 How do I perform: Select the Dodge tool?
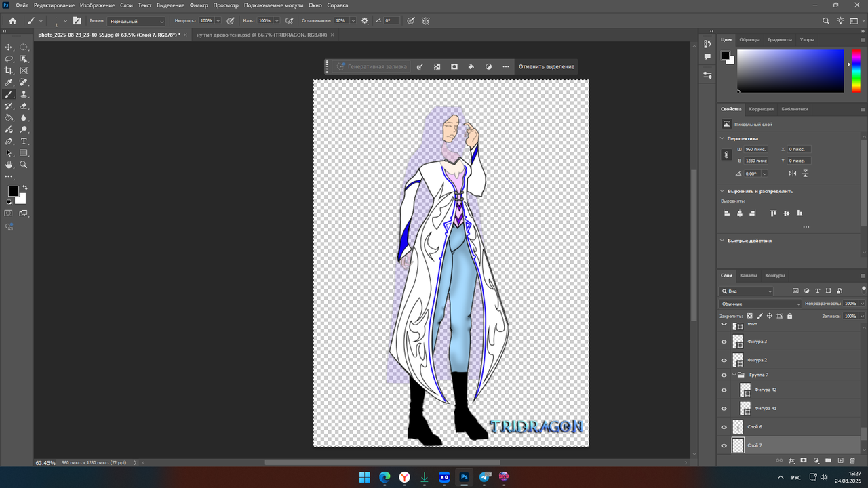tap(24, 129)
